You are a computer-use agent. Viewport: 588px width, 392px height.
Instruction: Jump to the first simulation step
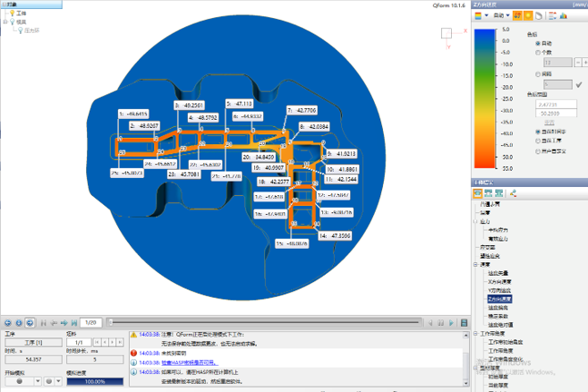click(x=42, y=322)
